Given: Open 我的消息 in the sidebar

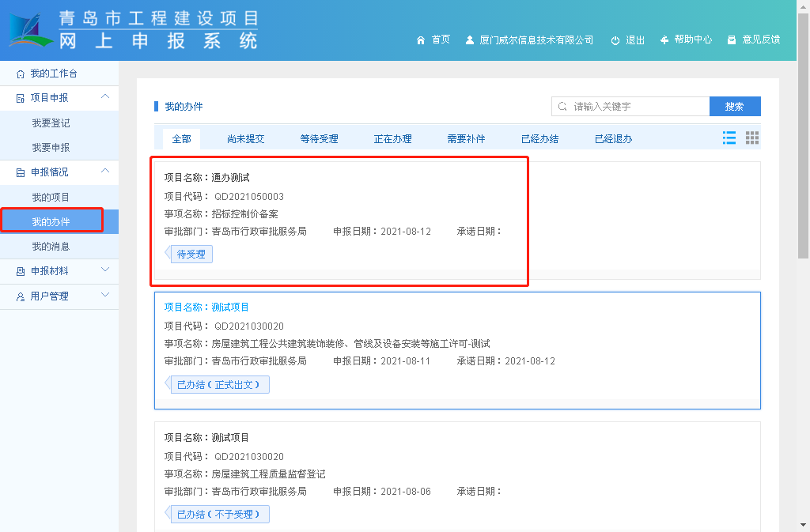Looking at the screenshot, I should coord(51,247).
